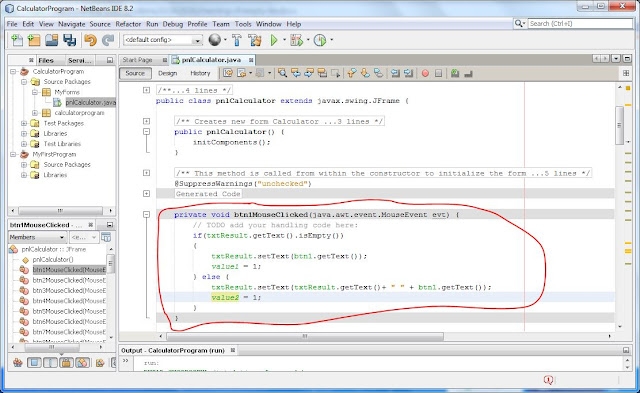The width and height of the screenshot is (640, 393).
Task: Click the Save All toolbar icon
Action: tap(69, 40)
